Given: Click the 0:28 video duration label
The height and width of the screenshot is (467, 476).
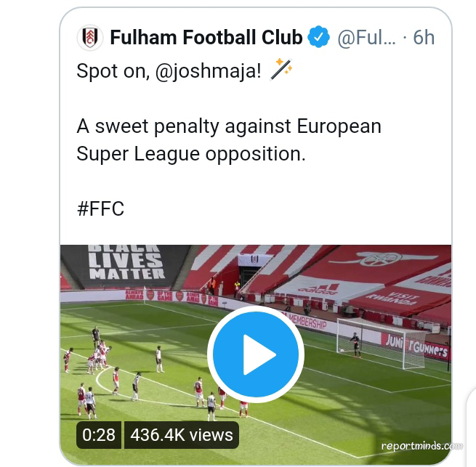Looking at the screenshot, I should (x=99, y=434).
